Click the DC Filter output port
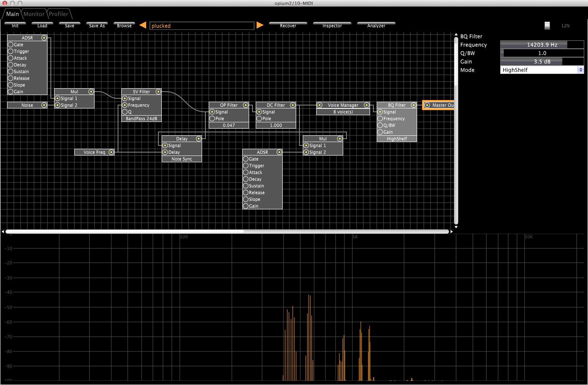This screenshot has height=385, width=588. point(292,105)
